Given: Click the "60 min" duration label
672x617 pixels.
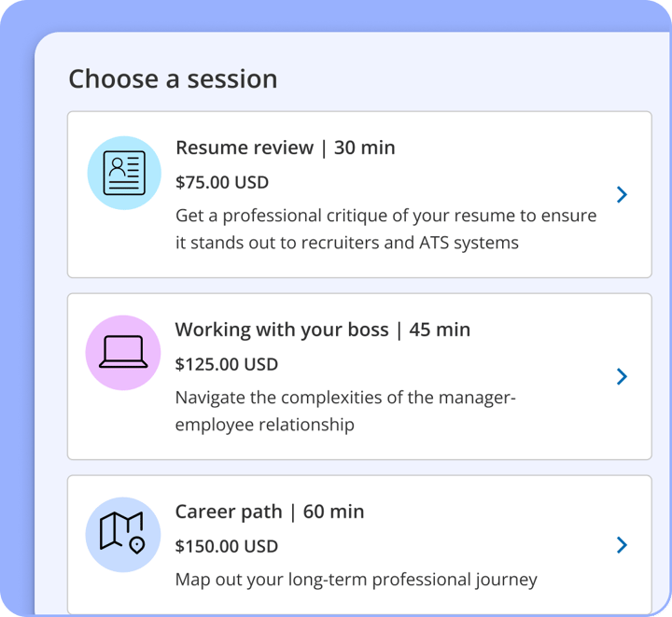Looking at the screenshot, I should tap(334, 512).
